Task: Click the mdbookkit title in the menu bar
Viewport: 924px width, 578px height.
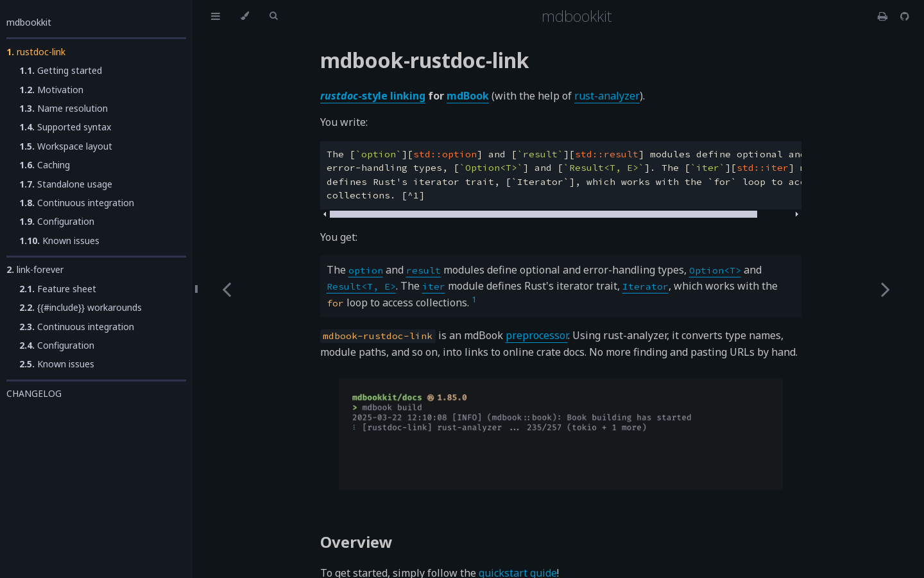Action: pyautogui.click(x=576, y=17)
